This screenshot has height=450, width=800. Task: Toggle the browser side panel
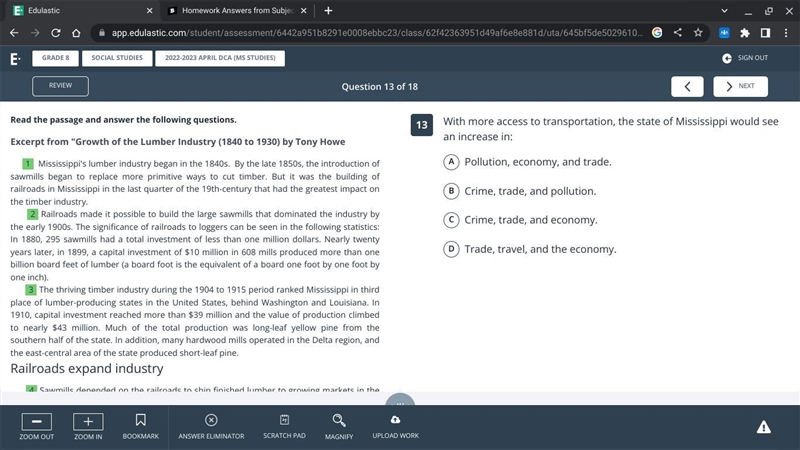[765, 33]
